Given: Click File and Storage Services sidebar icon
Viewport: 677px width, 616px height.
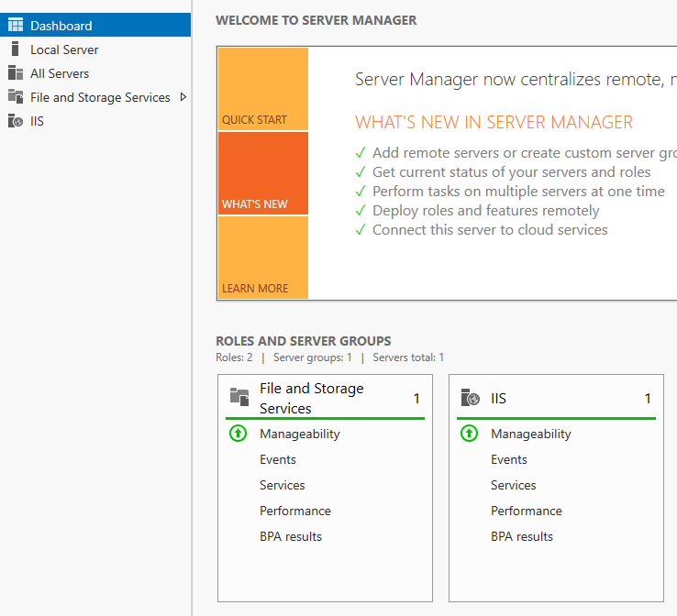Looking at the screenshot, I should (15, 97).
